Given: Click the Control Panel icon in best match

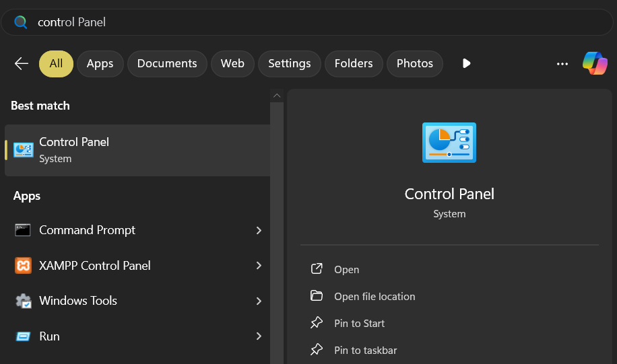Looking at the screenshot, I should (23, 150).
